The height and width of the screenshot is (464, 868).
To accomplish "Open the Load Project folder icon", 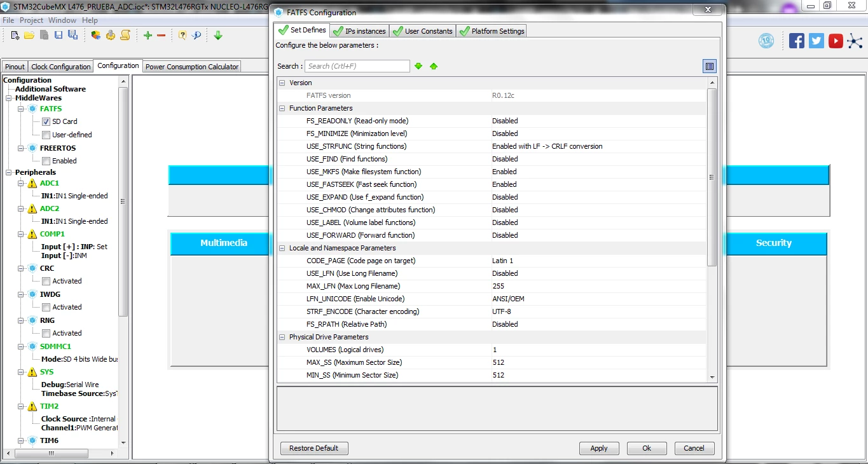I will 29,35.
